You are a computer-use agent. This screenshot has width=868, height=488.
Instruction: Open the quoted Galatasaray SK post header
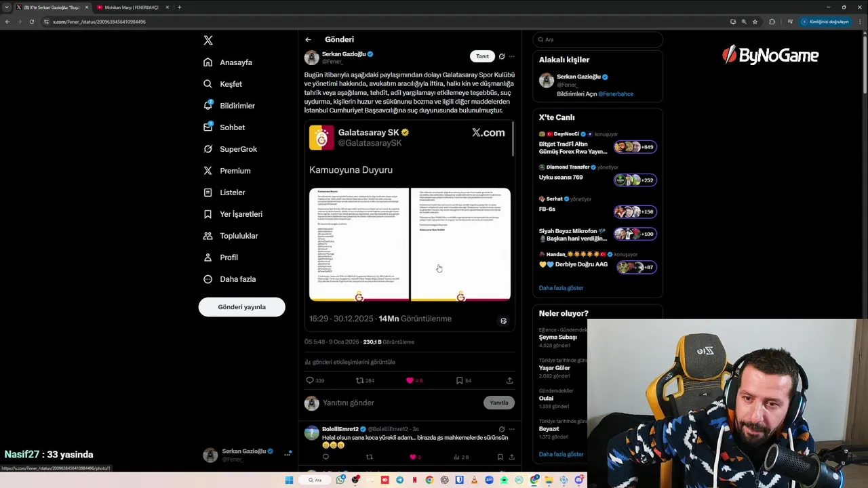coord(359,138)
